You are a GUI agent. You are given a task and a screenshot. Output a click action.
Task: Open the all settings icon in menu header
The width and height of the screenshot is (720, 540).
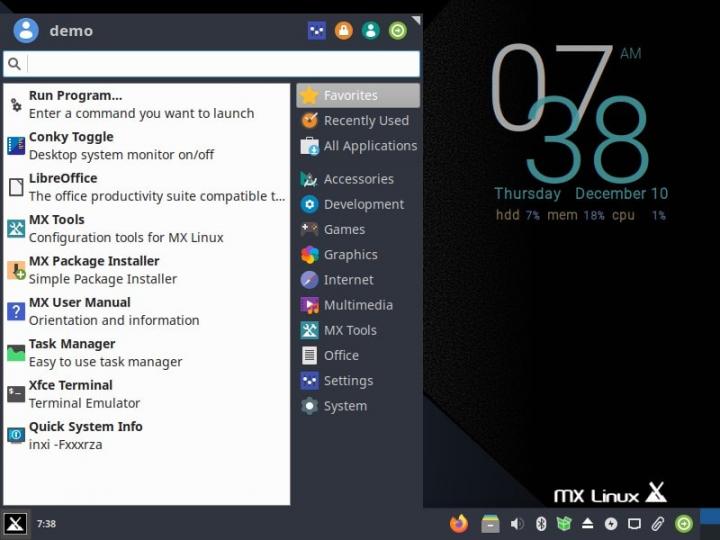tap(316, 31)
